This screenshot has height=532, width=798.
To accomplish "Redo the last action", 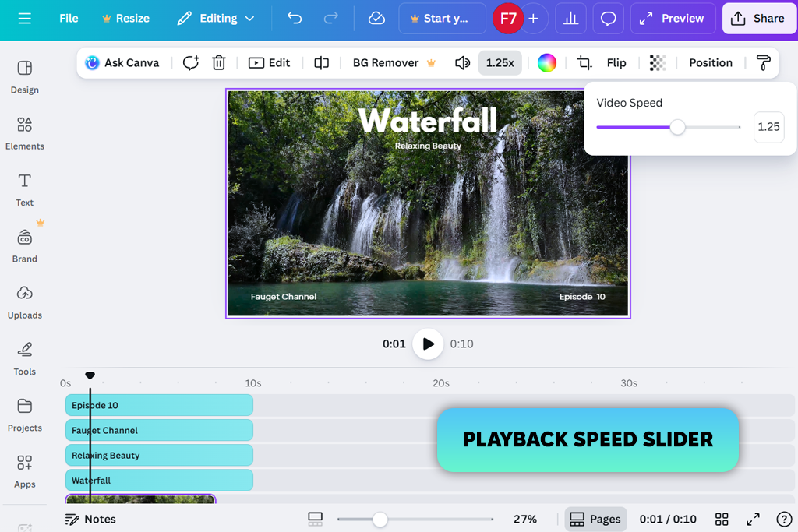I will point(330,19).
